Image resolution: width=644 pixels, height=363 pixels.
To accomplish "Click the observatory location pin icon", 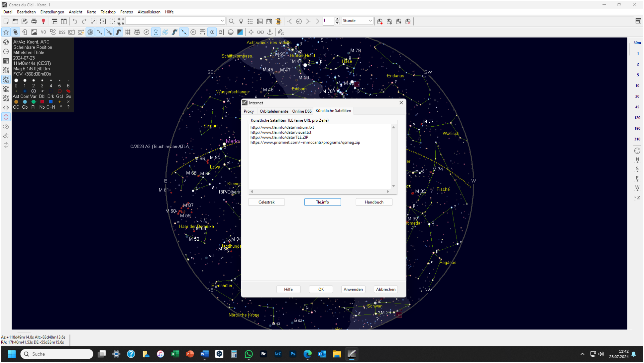I will pos(241,21).
